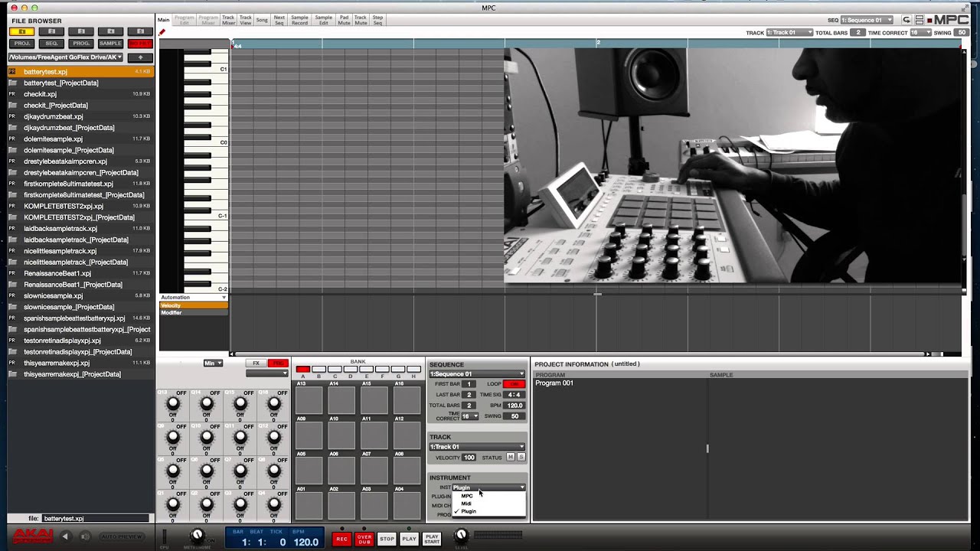Switch to the Sample Edit tab
This screenshot has width=980, height=551.
click(323, 20)
